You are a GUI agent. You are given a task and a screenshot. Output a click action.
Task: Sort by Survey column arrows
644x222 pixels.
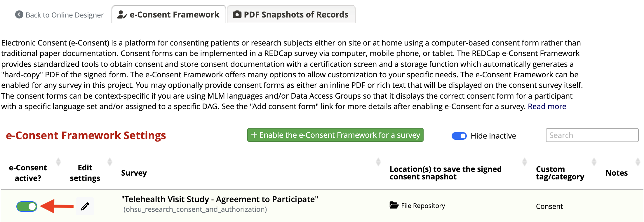click(x=378, y=162)
